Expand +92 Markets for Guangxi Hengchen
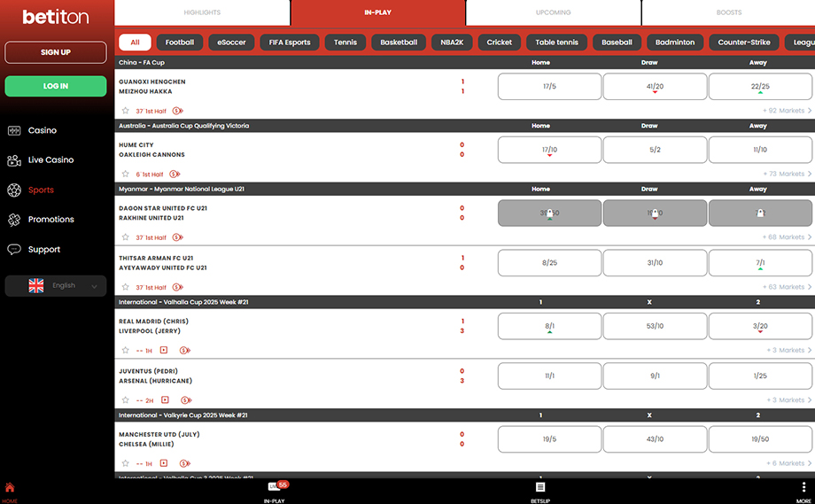The height and width of the screenshot is (504, 815). point(787,111)
